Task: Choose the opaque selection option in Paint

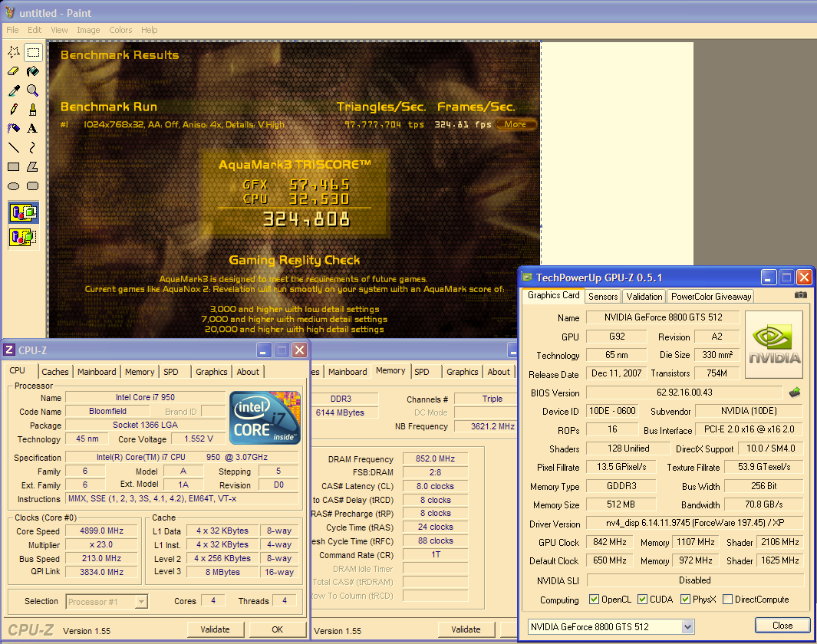Action: (x=24, y=213)
